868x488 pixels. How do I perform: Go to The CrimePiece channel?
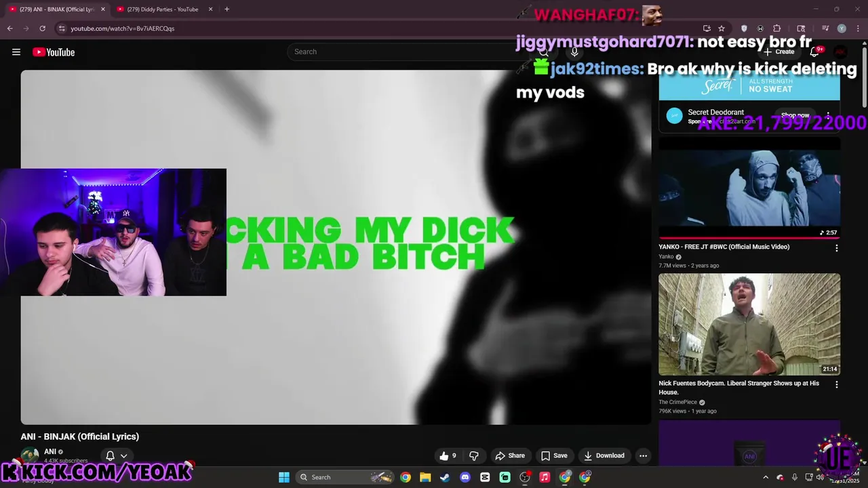[678, 402]
